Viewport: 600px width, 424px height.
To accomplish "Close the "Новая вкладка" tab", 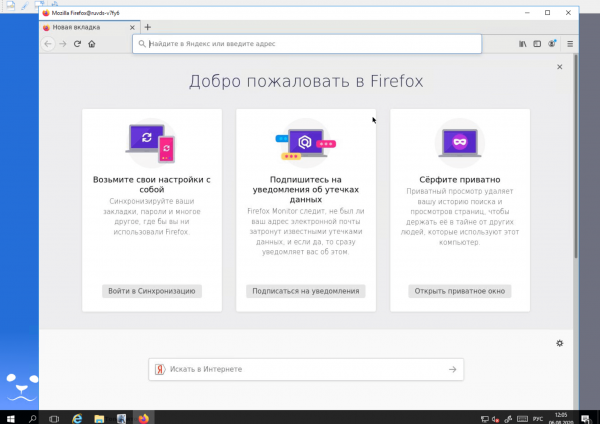I will 131,27.
